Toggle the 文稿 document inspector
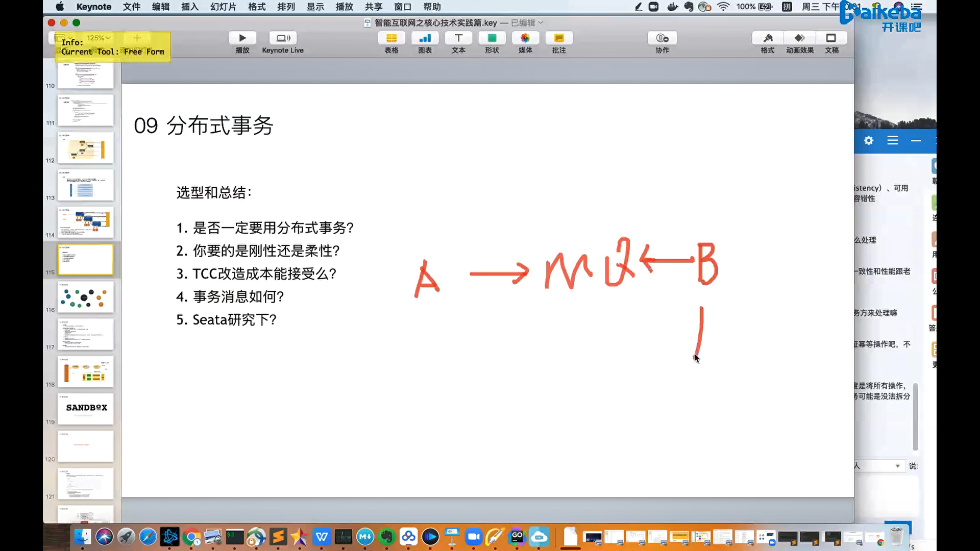 pos(831,38)
